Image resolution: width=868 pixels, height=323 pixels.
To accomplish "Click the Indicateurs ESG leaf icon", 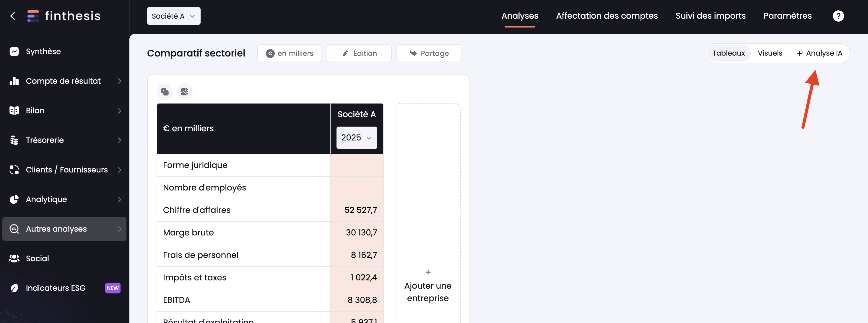I will pos(14,288).
